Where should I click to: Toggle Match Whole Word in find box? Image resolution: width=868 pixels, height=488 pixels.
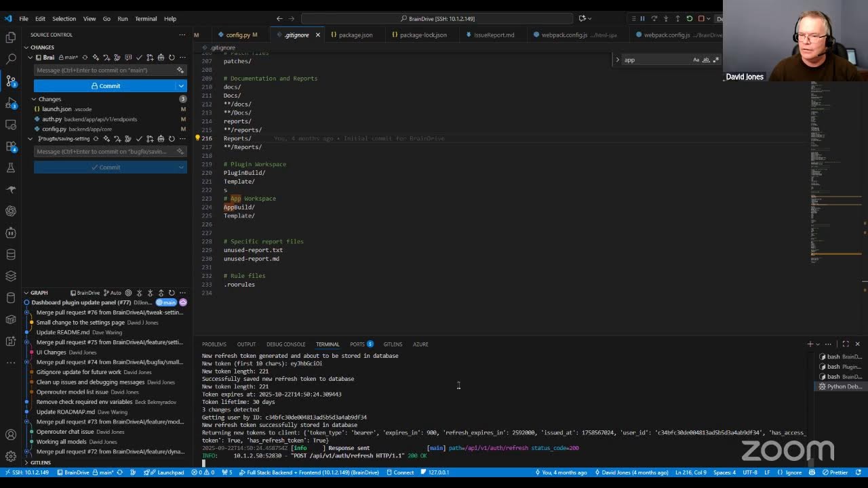(706, 60)
